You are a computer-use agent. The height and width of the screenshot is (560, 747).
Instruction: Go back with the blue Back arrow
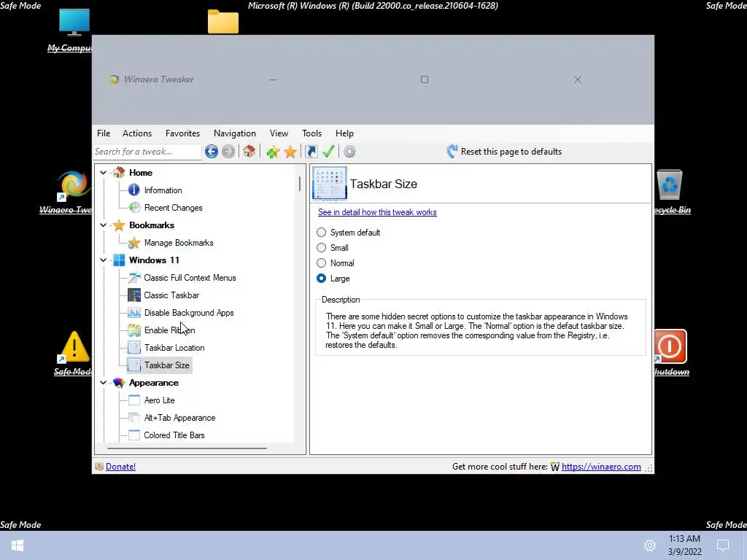(211, 152)
